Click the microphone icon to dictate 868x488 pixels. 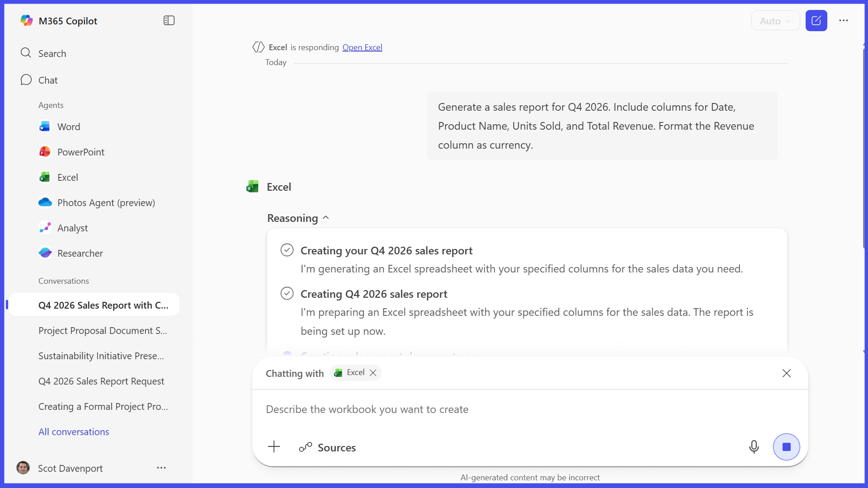point(754,447)
